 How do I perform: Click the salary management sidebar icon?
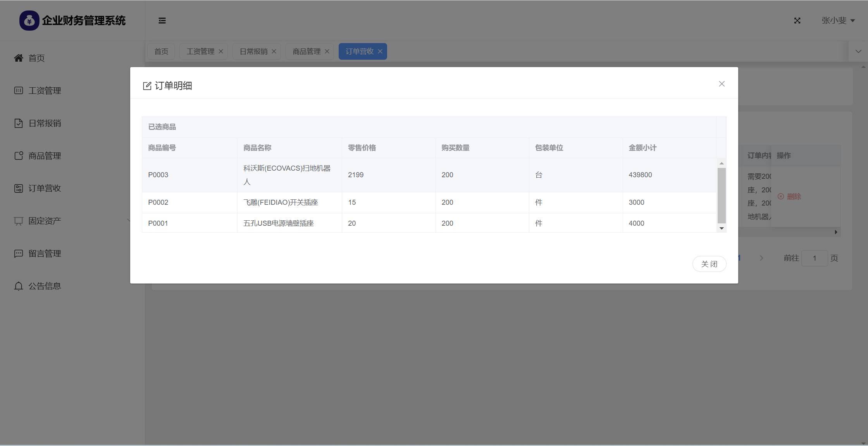[19, 90]
